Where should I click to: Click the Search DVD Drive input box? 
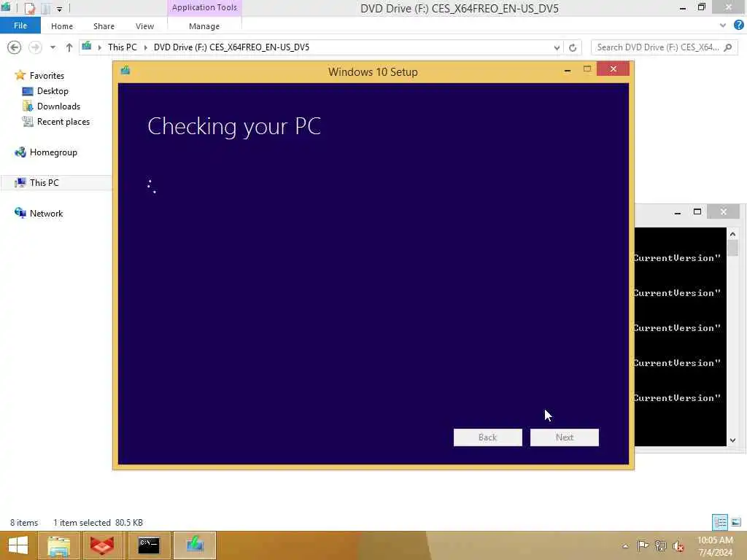click(657, 47)
